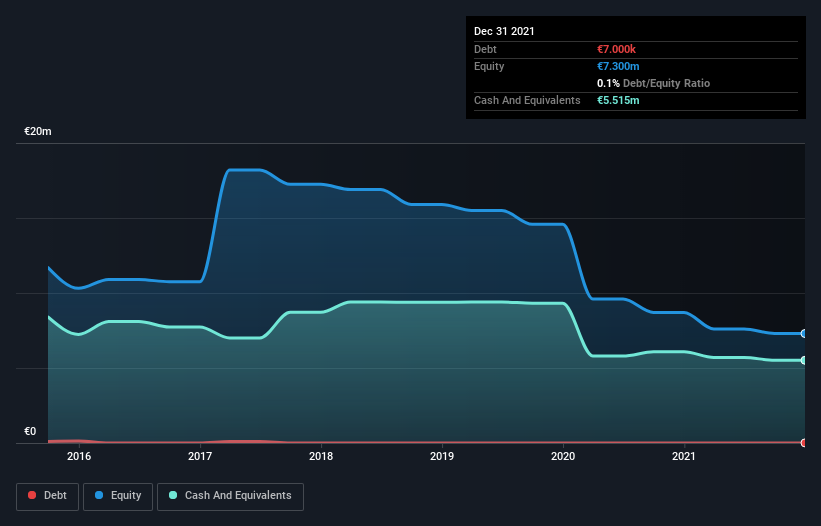
Task: Click the 2020 axis label
Action: click(563, 456)
